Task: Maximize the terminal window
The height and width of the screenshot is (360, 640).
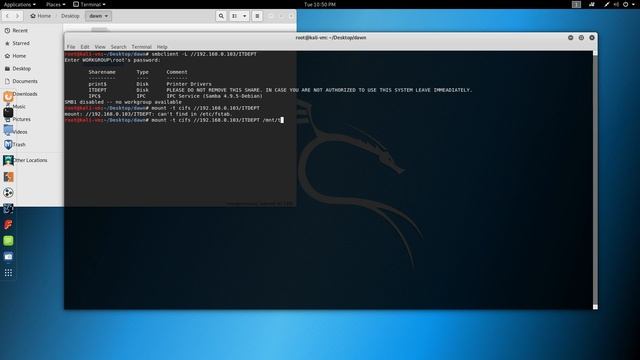Action: (581, 38)
